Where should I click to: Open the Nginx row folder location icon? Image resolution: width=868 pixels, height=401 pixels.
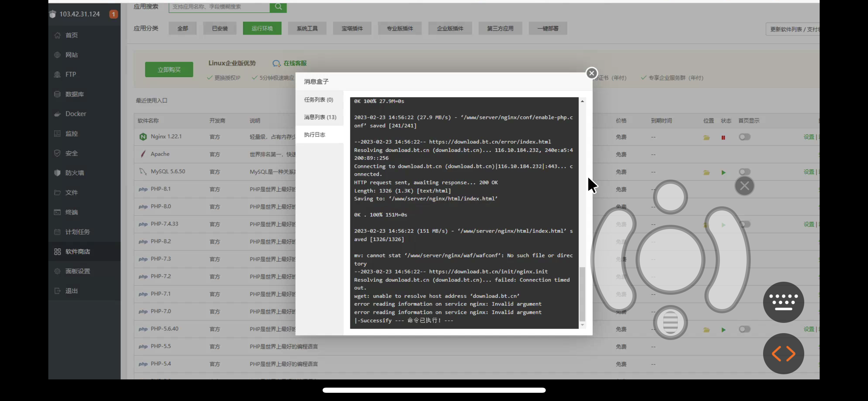pos(707,137)
